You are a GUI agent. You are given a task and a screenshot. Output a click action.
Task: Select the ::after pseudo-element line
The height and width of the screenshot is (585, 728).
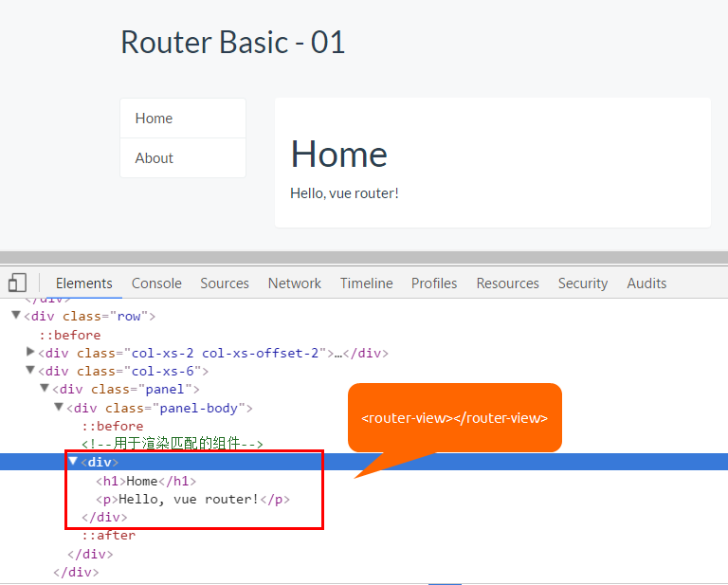(x=109, y=536)
